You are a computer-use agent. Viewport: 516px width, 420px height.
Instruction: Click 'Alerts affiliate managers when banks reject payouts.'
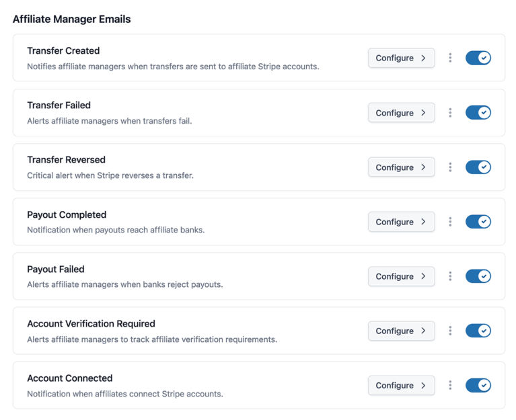(125, 285)
